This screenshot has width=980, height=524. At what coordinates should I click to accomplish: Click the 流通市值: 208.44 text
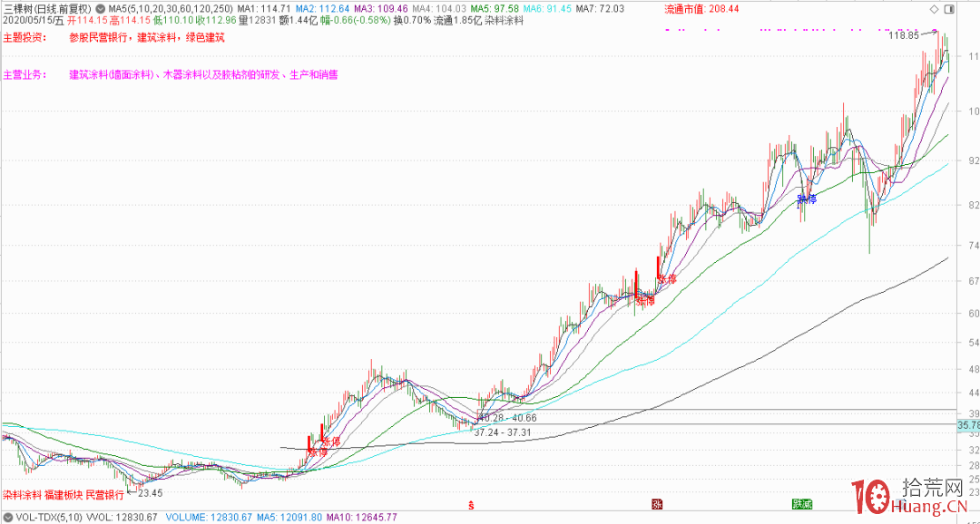coord(700,9)
